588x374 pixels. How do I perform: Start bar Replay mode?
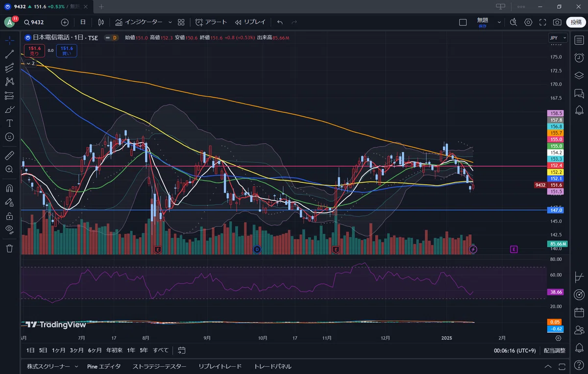click(x=250, y=22)
